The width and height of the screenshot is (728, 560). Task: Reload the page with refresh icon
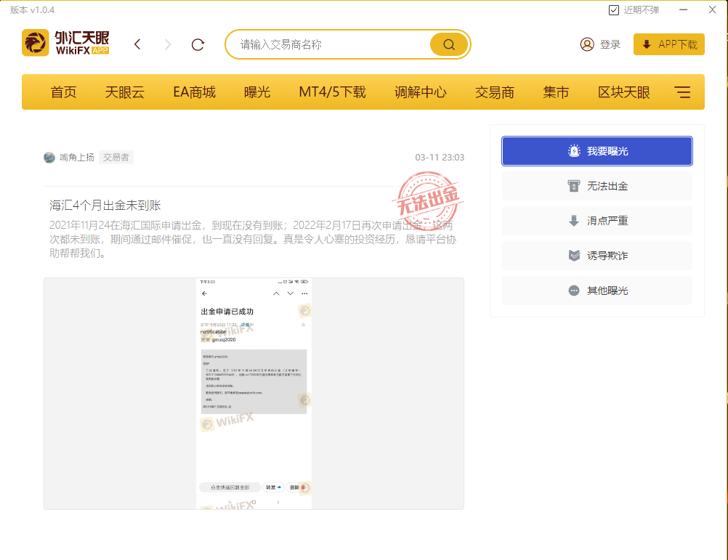198,44
